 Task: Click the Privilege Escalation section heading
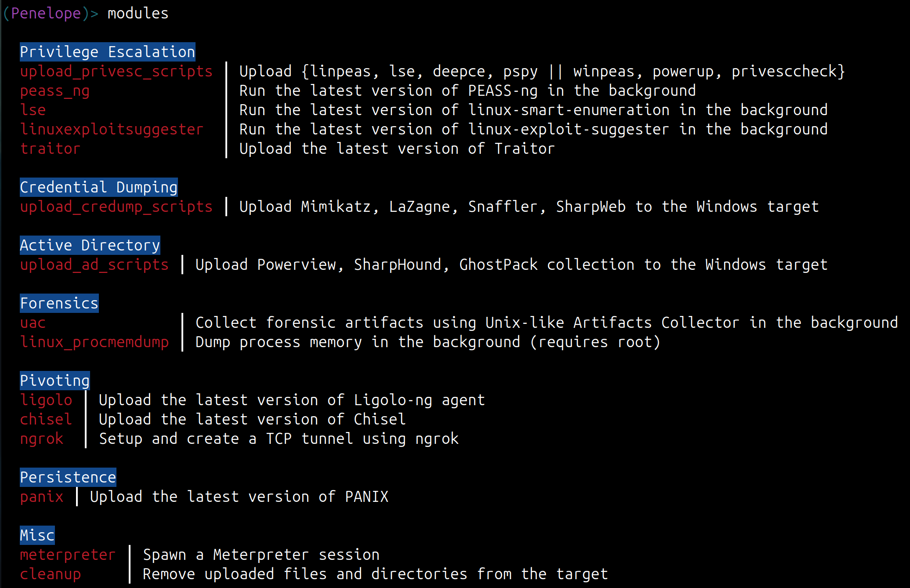coord(107,52)
